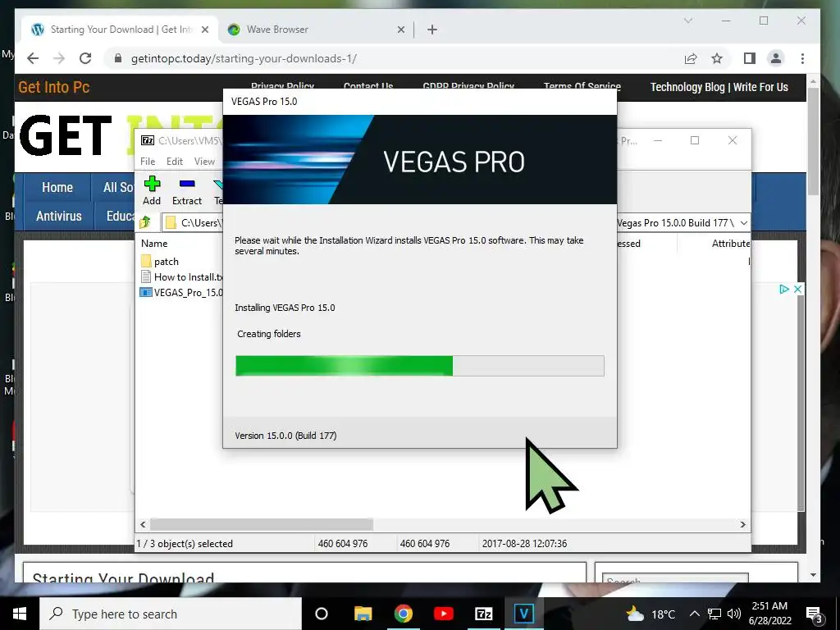Open File Explorer from the taskbar
840x630 pixels.
(x=363, y=614)
